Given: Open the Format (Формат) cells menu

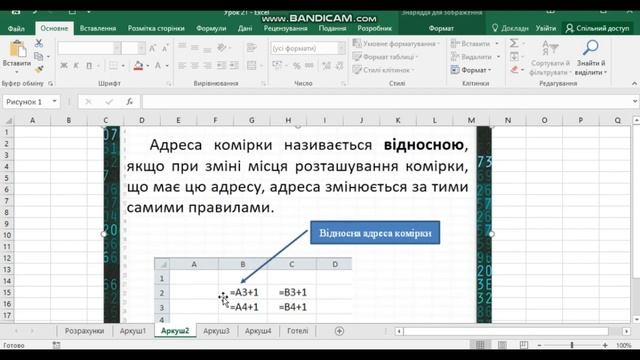Looking at the screenshot, I should point(471,70).
